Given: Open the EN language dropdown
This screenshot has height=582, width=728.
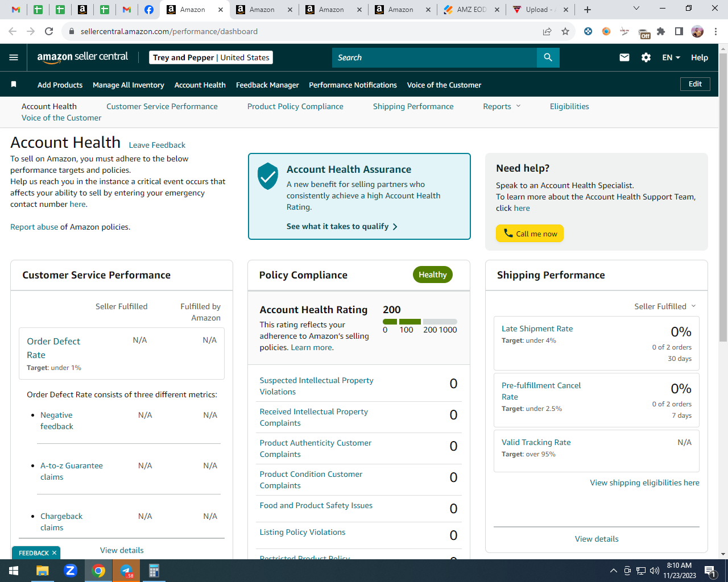Looking at the screenshot, I should (671, 57).
